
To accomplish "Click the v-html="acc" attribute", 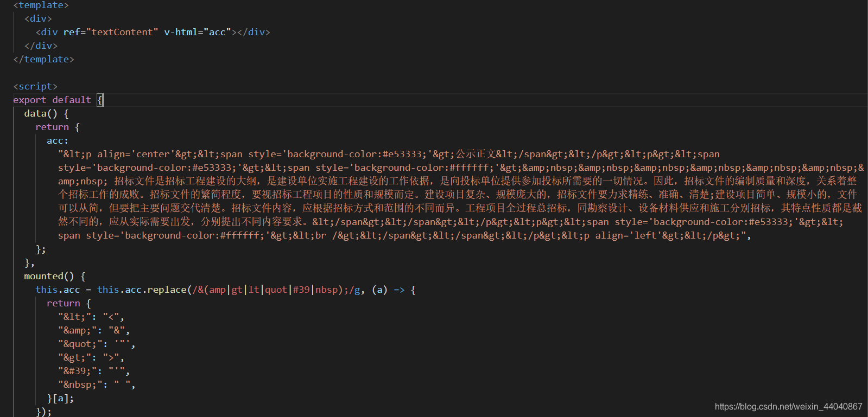I will [198, 32].
